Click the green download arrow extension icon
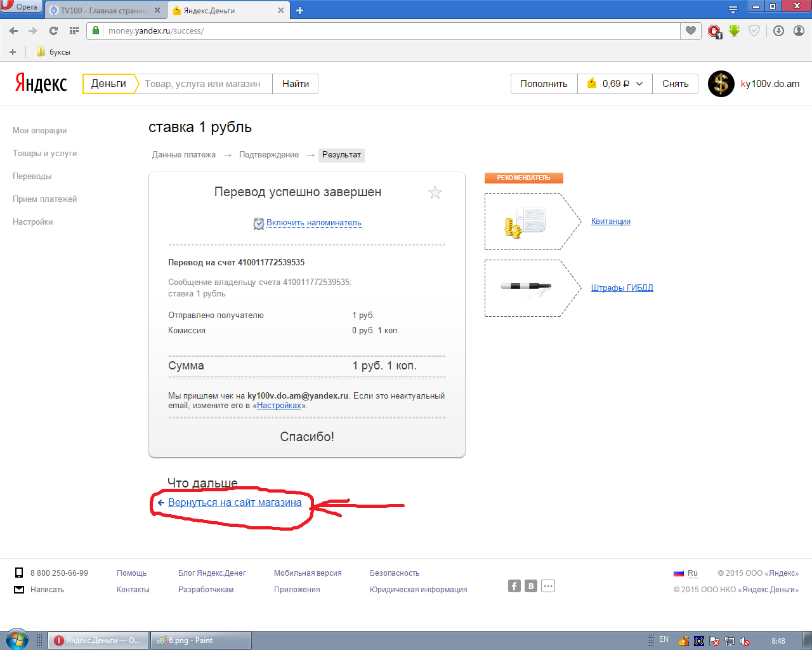The image size is (812, 650). [734, 30]
